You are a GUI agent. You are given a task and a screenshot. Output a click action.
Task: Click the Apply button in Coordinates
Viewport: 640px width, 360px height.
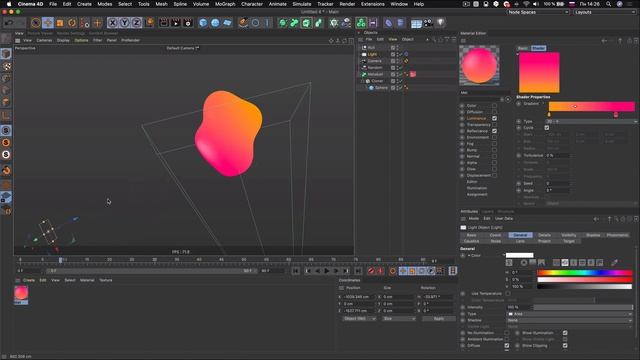click(439, 319)
